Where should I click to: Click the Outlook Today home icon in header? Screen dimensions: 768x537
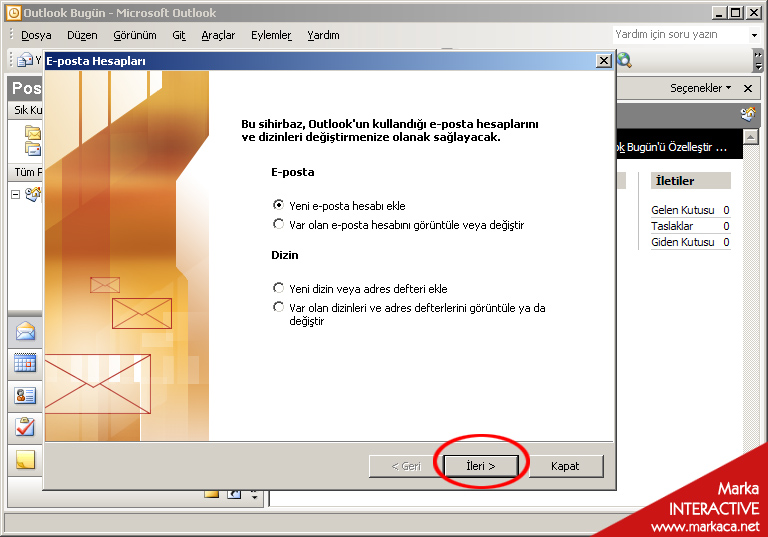coord(748,115)
